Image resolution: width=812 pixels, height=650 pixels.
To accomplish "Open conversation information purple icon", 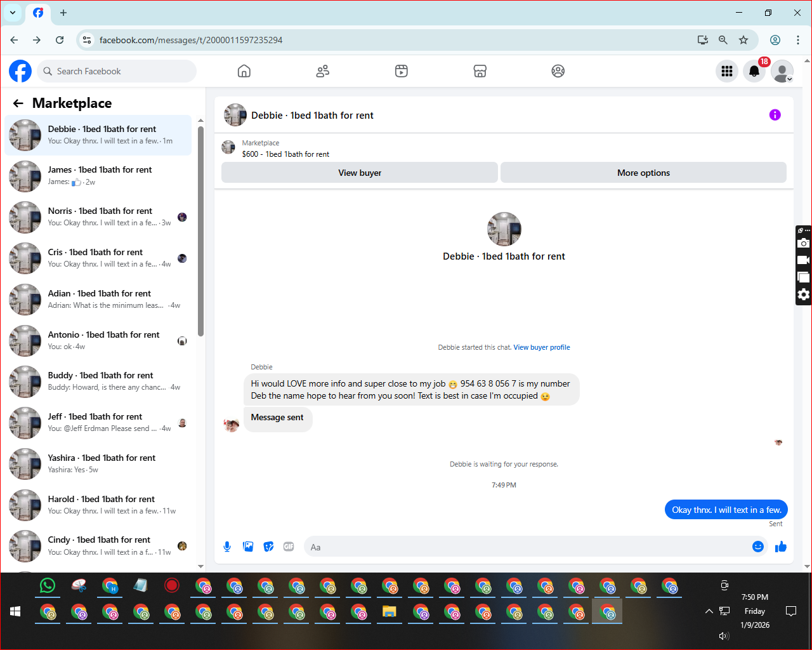I will pyautogui.click(x=775, y=115).
